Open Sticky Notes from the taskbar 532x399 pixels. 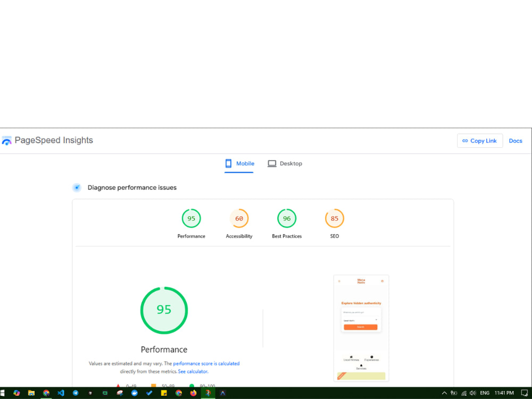coord(164,393)
